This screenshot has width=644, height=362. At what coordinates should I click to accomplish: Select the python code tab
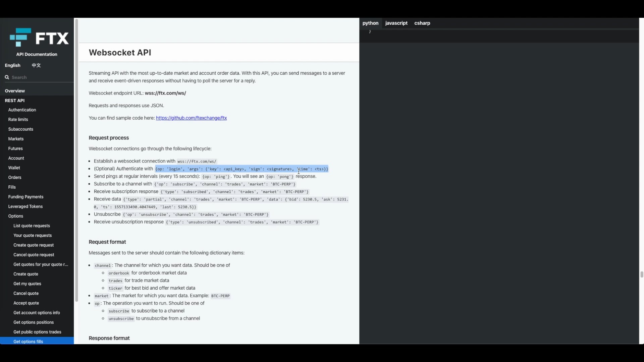click(370, 23)
